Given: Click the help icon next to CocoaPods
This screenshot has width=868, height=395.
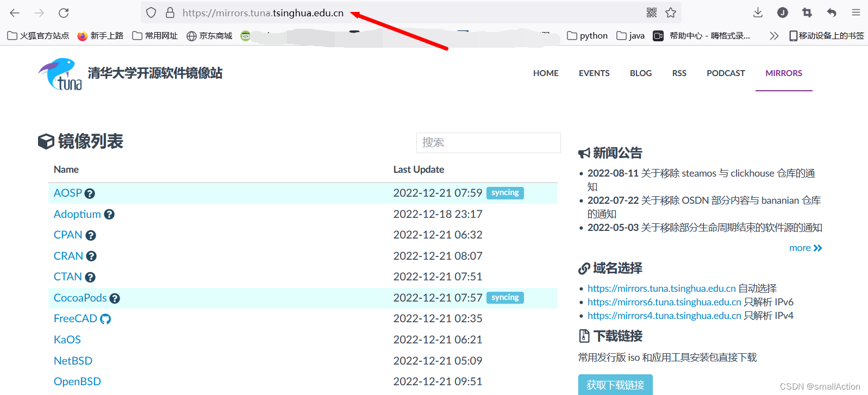Looking at the screenshot, I should click(x=115, y=298).
